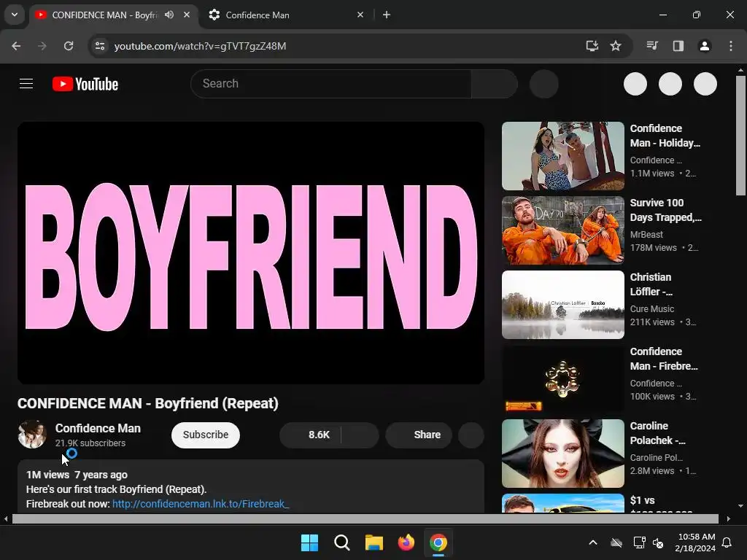Viewport: 747px width, 560px height.
Task: Click the scrollbar down arrow
Action: coord(740,506)
